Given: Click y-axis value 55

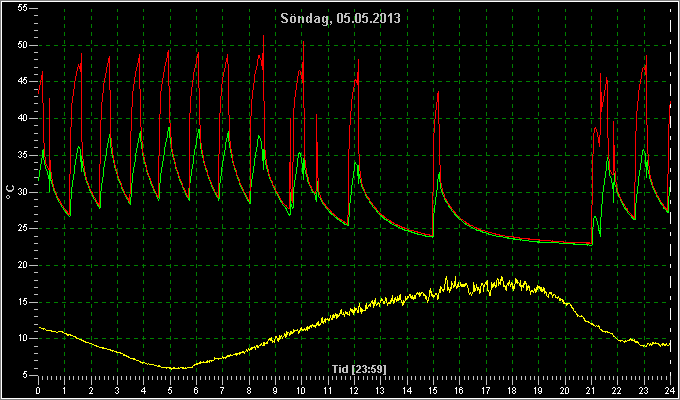Looking at the screenshot, I should [23, 8].
